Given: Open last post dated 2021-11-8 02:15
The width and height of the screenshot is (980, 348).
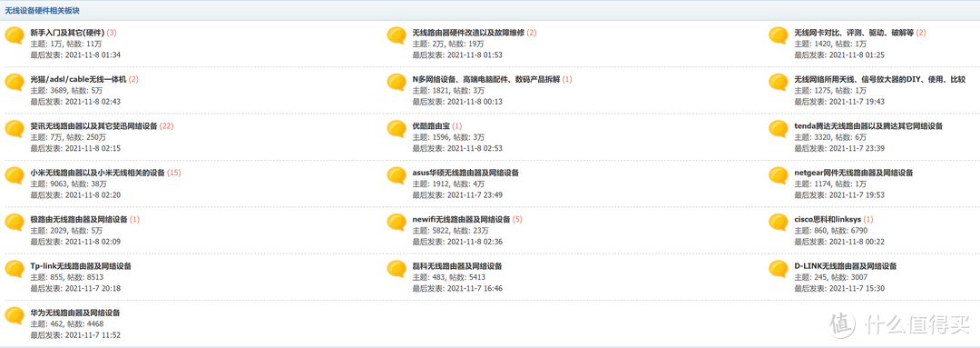Looking at the screenshot, I should (93, 148).
